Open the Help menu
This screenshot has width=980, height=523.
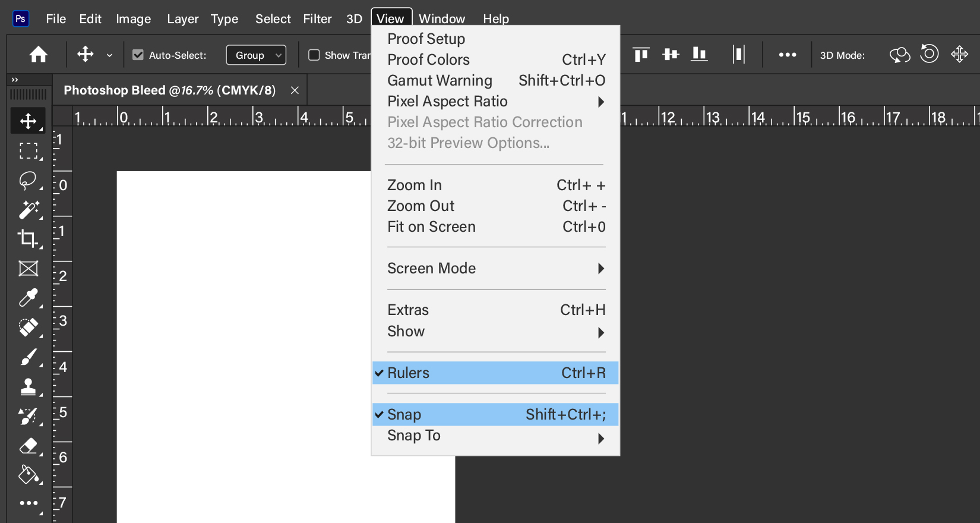pos(496,18)
